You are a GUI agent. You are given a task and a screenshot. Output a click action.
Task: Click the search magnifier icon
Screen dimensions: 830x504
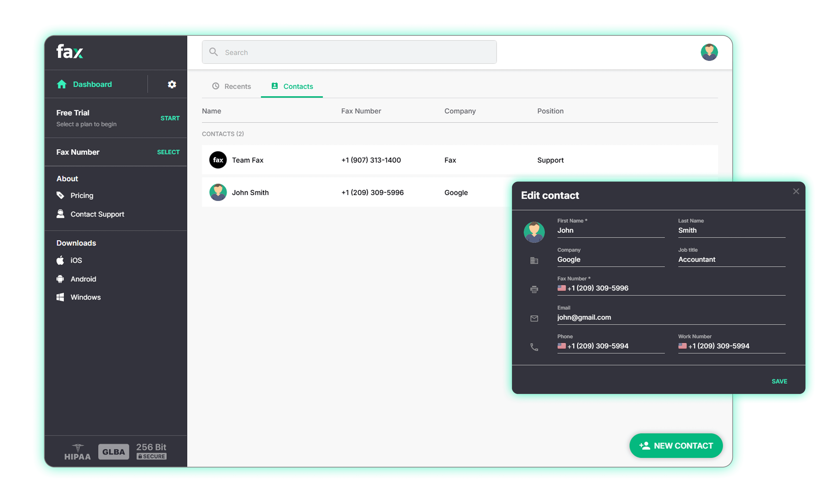click(213, 52)
